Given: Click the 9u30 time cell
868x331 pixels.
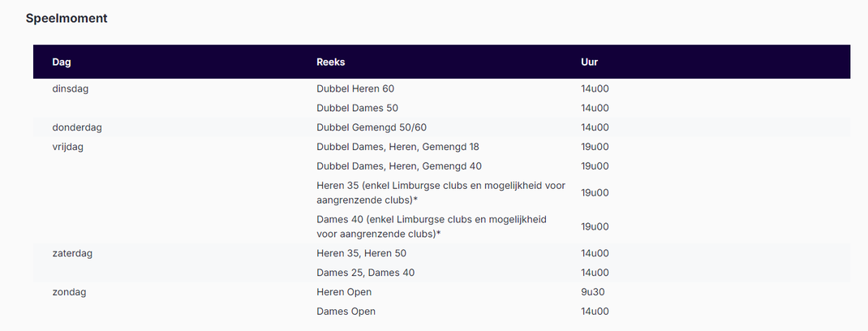Looking at the screenshot, I should pyautogui.click(x=593, y=292).
